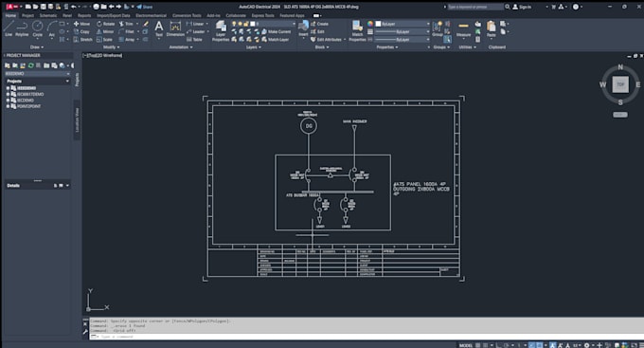Open the Import/Export Data tab

pos(114,15)
